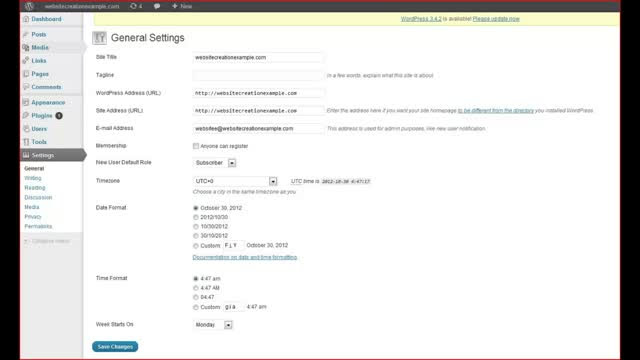Go to Writing settings submenu

(33, 178)
